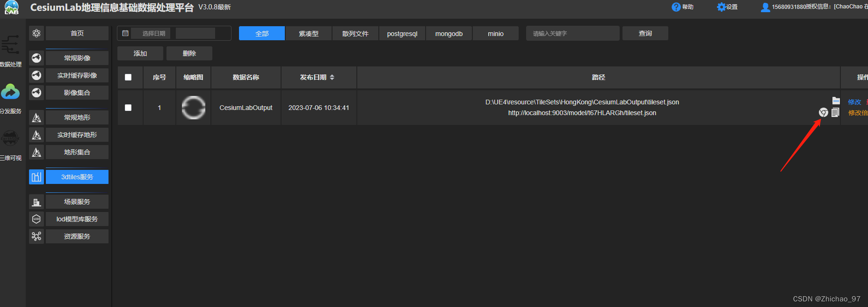The image size is (868, 307).
Task: Open 地形集合 menu item
Action: click(77, 152)
